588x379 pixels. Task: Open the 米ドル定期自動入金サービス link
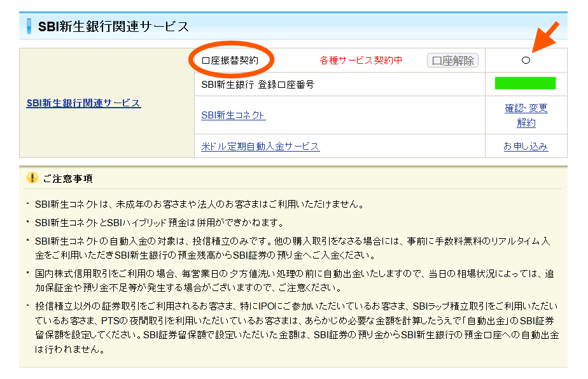[260, 146]
